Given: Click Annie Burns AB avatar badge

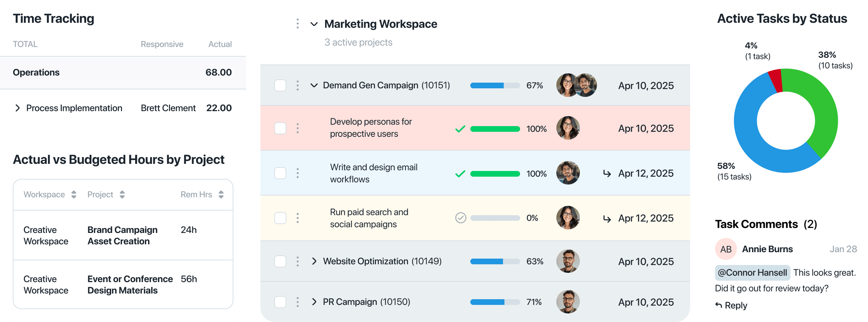Looking at the screenshot, I should [726, 249].
